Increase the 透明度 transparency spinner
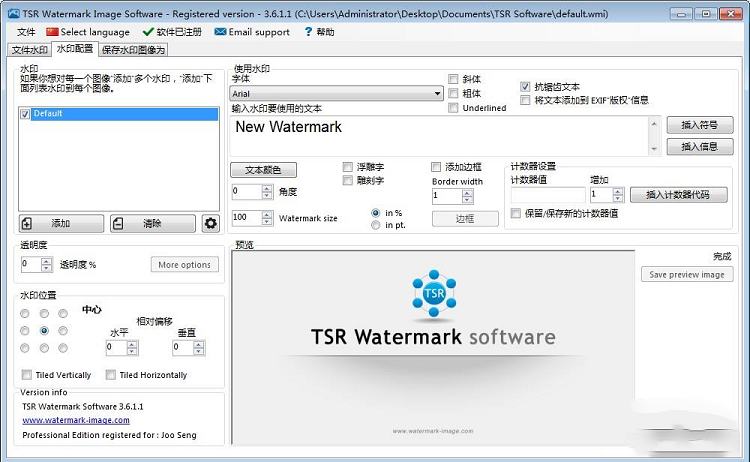The height and width of the screenshot is (462, 750). (46, 262)
